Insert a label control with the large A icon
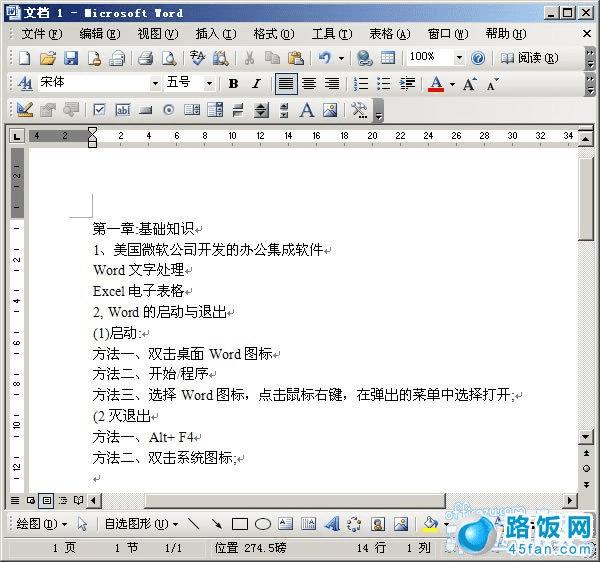 click(307, 110)
